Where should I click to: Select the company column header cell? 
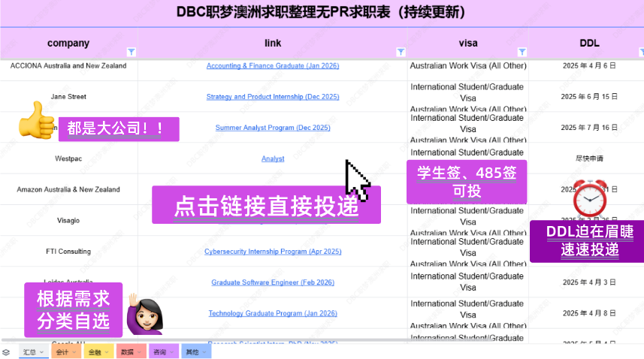[68, 44]
